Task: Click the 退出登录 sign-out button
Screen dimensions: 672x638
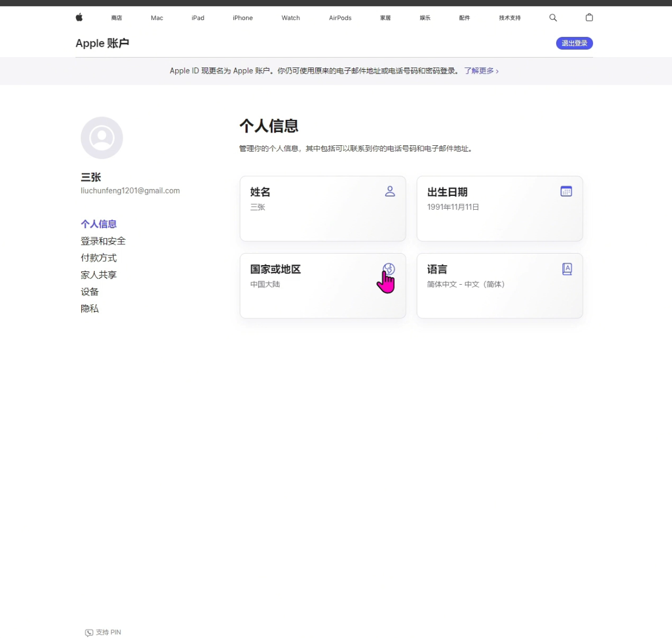Action: (x=574, y=43)
